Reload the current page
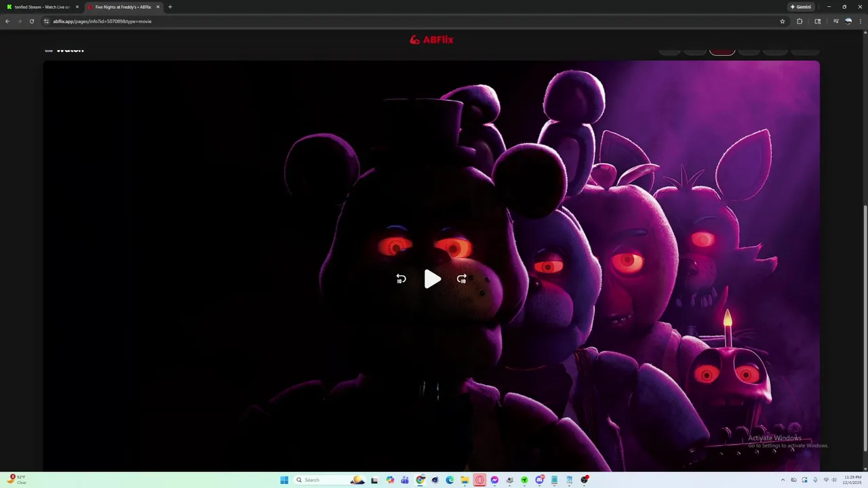 tap(31, 21)
